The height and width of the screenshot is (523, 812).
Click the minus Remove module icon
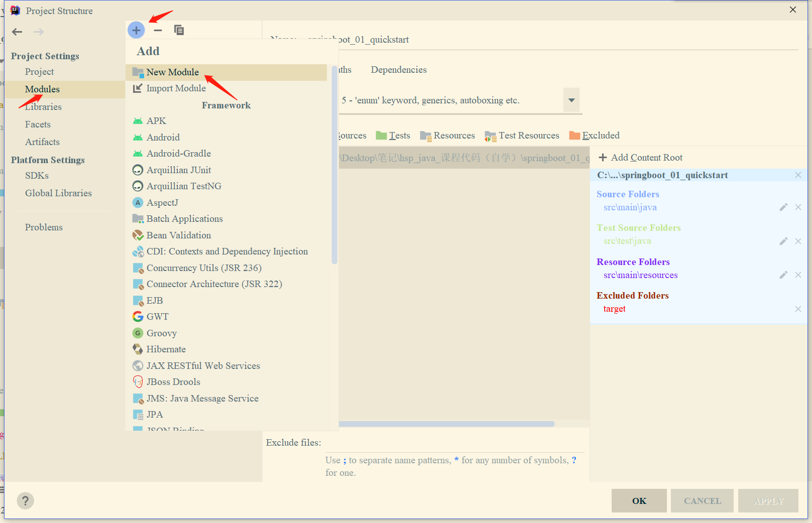pos(158,30)
